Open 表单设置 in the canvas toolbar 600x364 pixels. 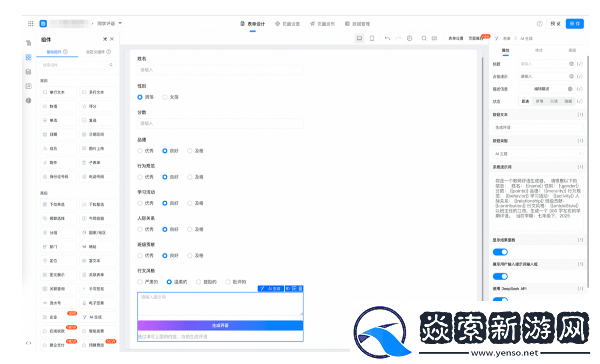tap(456, 38)
